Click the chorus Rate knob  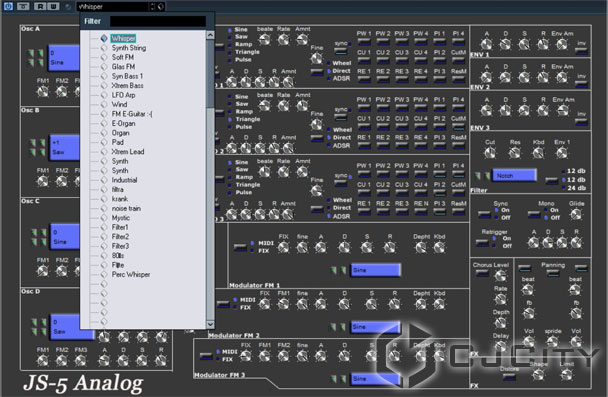501,299
